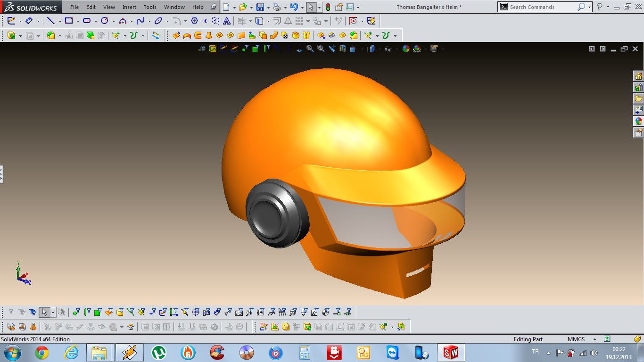Open the Undo dropdown arrow
This screenshot has width=644, height=362.
[x=302, y=8]
